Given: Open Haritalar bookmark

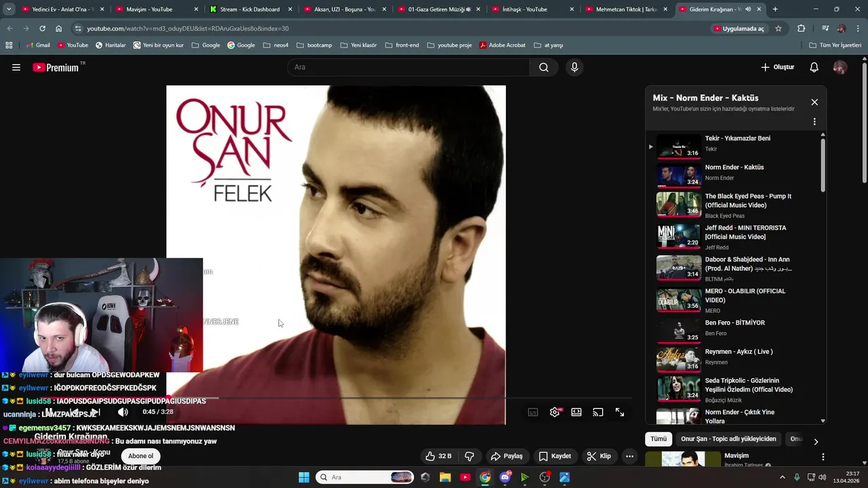Looking at the screenshot, I should click(111, 45).
